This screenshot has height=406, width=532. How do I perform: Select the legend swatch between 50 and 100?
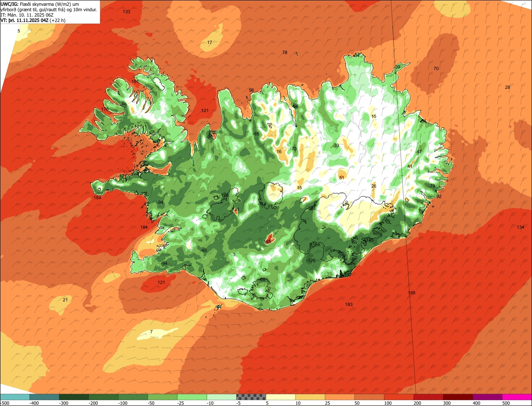[x=369, y=397]
